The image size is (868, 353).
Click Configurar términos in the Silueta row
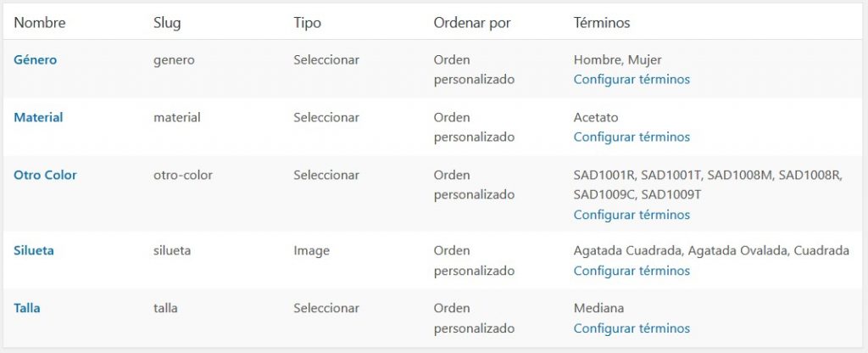click(x=632, y=271)
